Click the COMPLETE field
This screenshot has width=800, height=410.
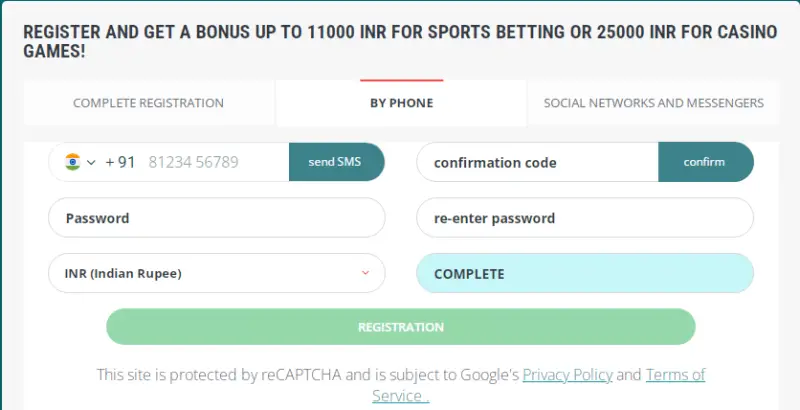(584, 273)
